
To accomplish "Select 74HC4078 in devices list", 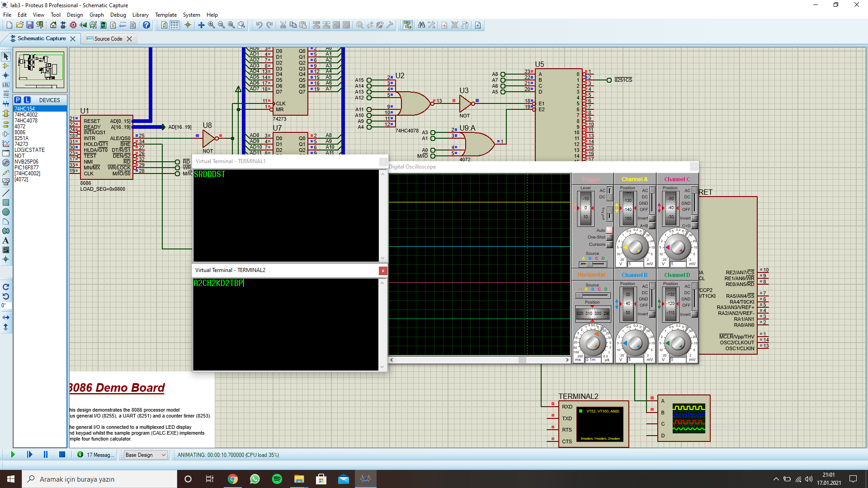I will tap(26, 121).
